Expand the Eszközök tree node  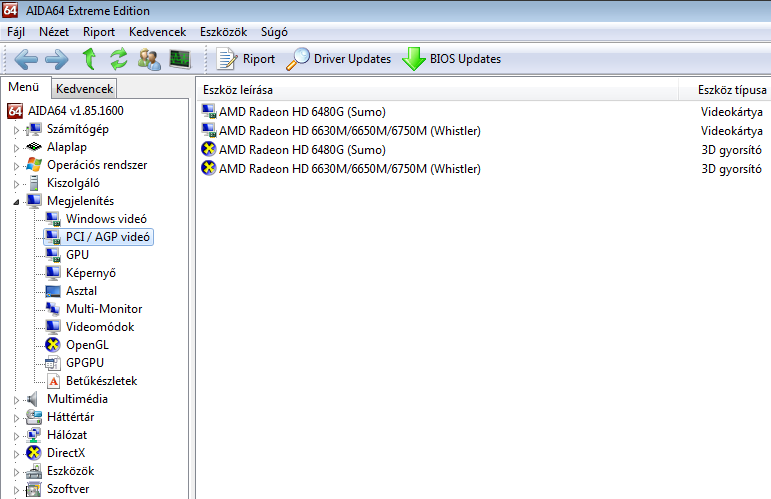pyautogui.click(x=16, y=472)
